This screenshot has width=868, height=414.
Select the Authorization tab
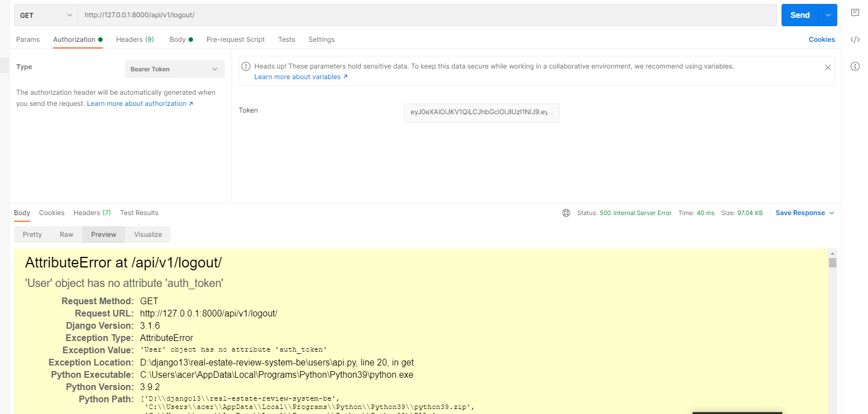click(x=78, y=40)
